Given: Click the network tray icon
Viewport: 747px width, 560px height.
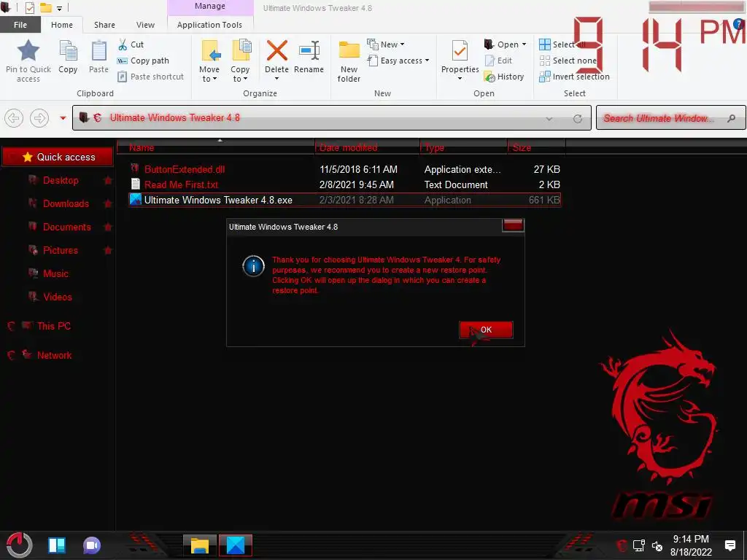Looking at the screenshot, I should tap(639, 545).
